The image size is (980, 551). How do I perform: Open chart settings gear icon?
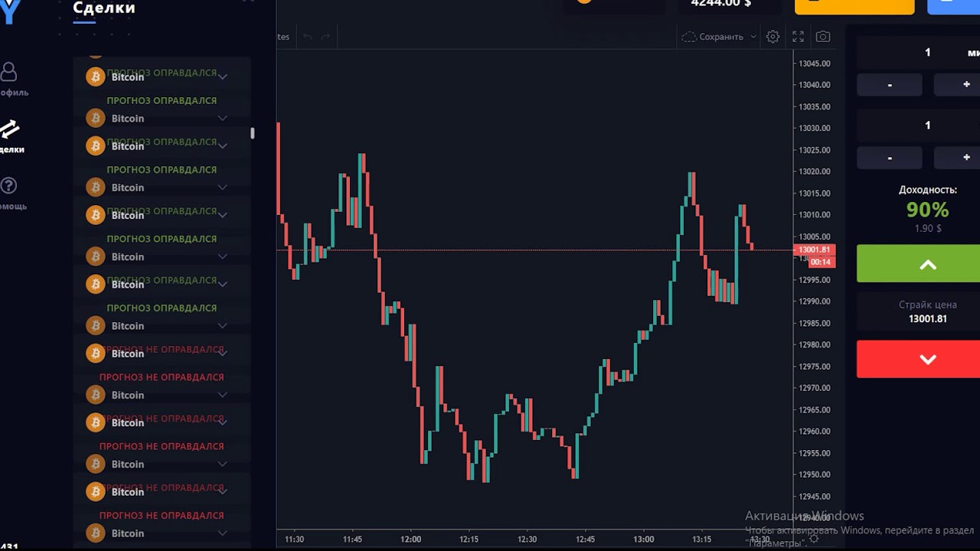tap(773, 37)
